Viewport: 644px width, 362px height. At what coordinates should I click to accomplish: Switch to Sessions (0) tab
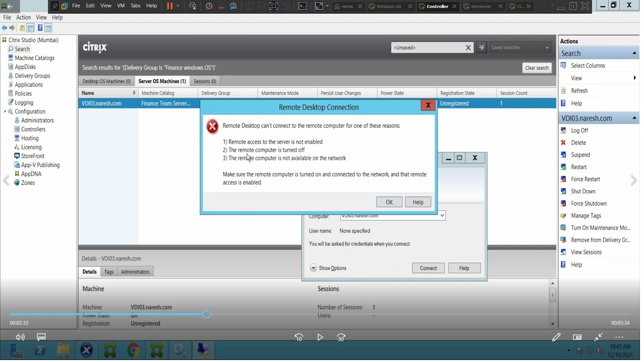coord(205,81)
